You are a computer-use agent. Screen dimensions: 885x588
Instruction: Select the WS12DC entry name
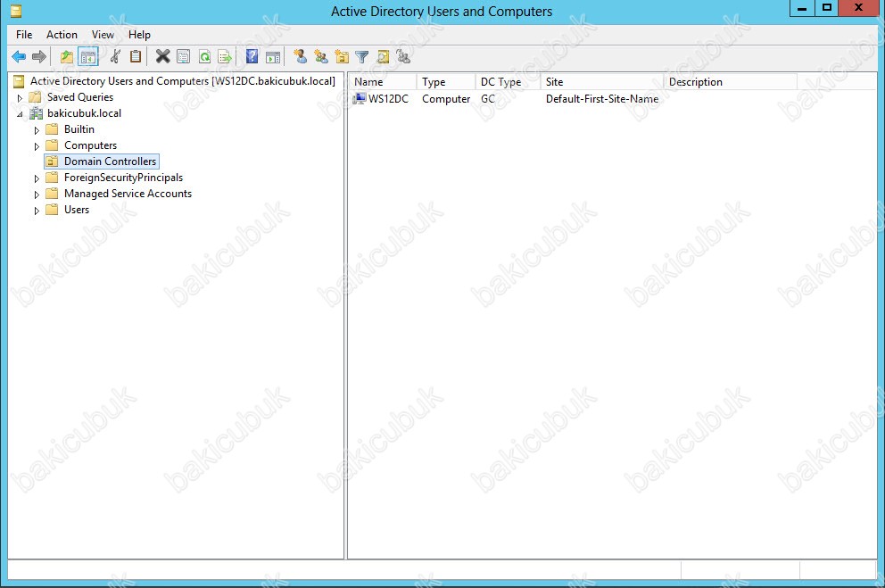pos(388,99)
